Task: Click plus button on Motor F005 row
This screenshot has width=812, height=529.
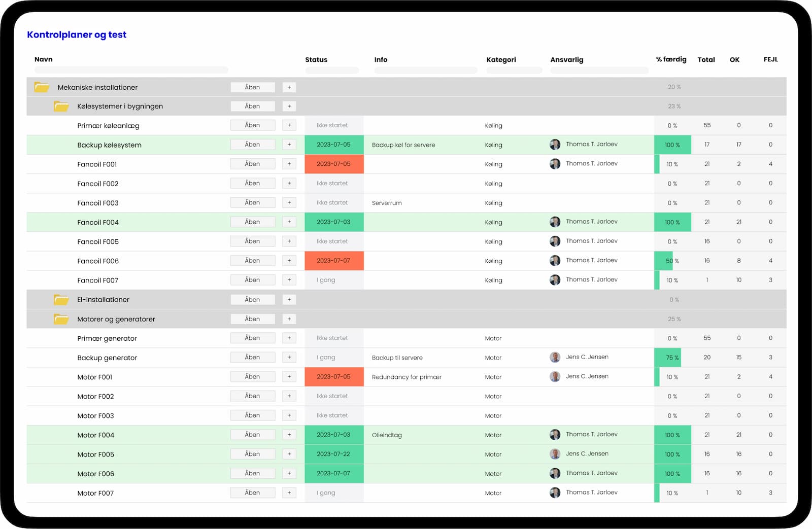Action: 289,454
